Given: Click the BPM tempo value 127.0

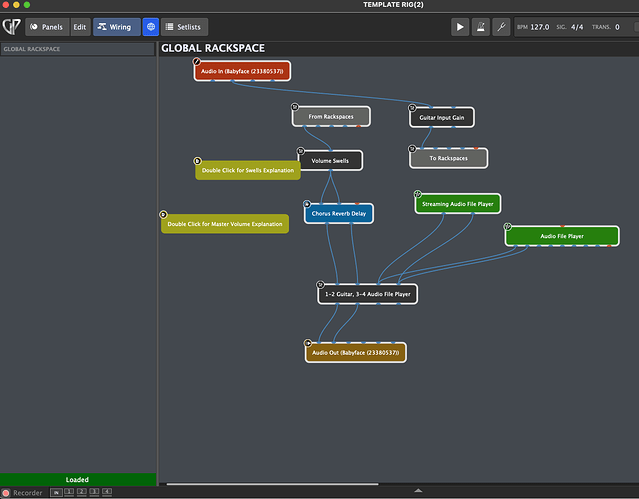Looking at the screenshot, I should [540, 27].
